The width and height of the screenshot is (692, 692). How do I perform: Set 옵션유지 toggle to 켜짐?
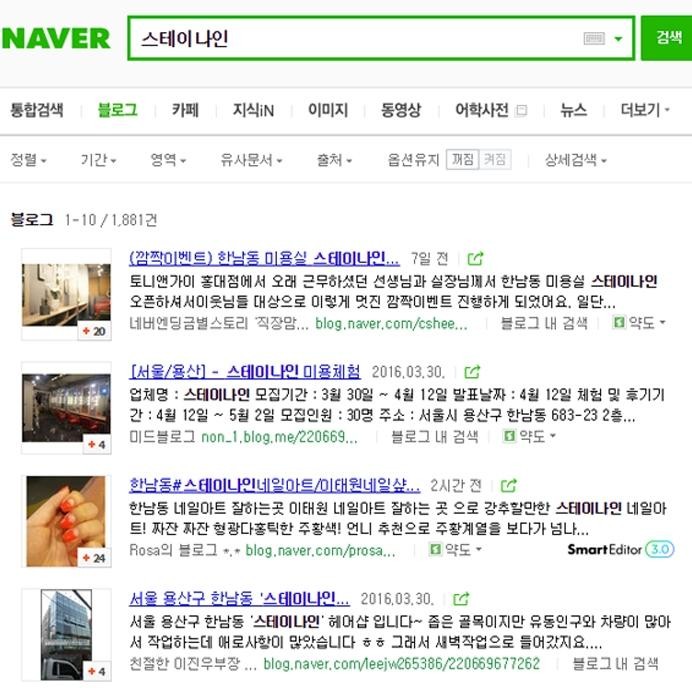coord(495,159)
